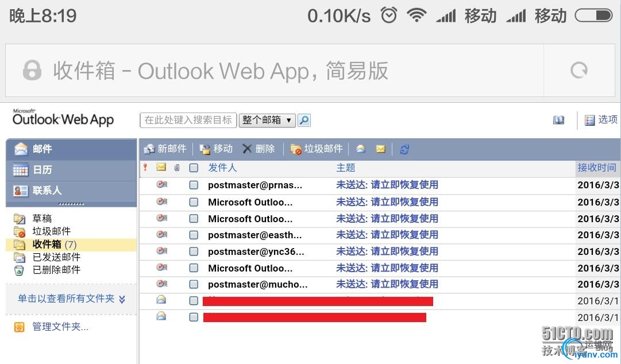Switch to the 联系人 section
621x364 pixels.
pos(71,191)
